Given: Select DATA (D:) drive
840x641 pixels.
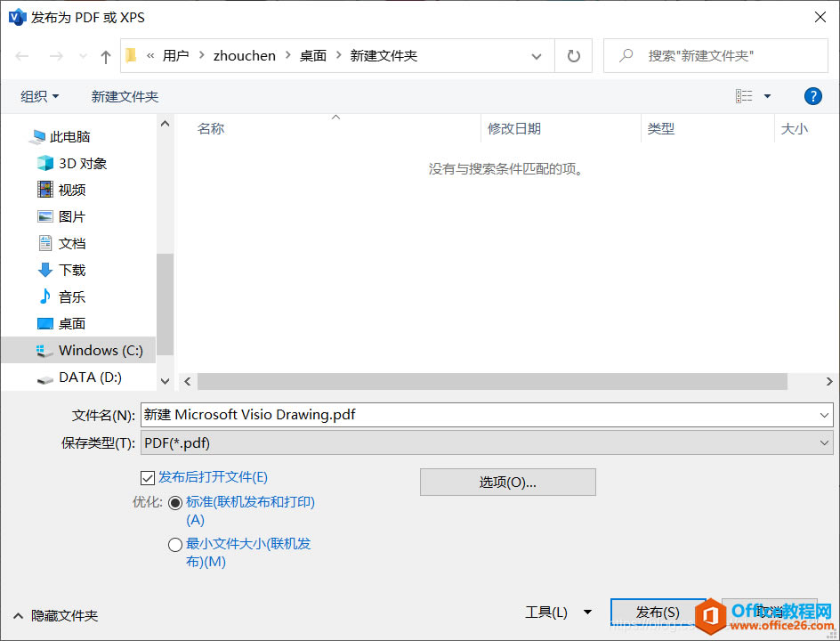Looking at the screenshot, I should (79, 377).
